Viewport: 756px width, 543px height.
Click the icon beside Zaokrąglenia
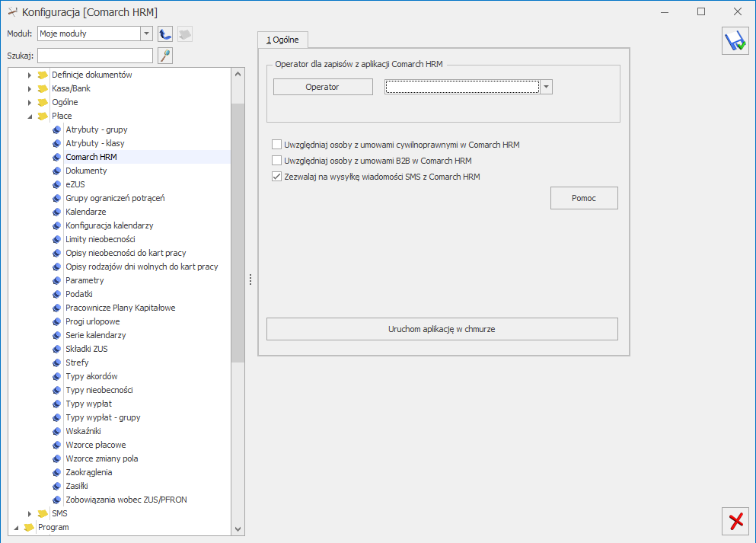click(x=56, y=473)
